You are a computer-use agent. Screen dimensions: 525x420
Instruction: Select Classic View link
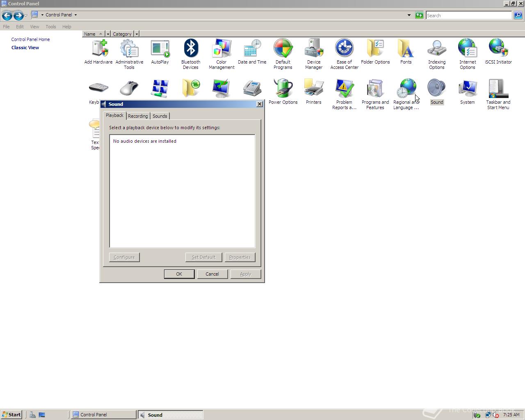pos(25,48)
